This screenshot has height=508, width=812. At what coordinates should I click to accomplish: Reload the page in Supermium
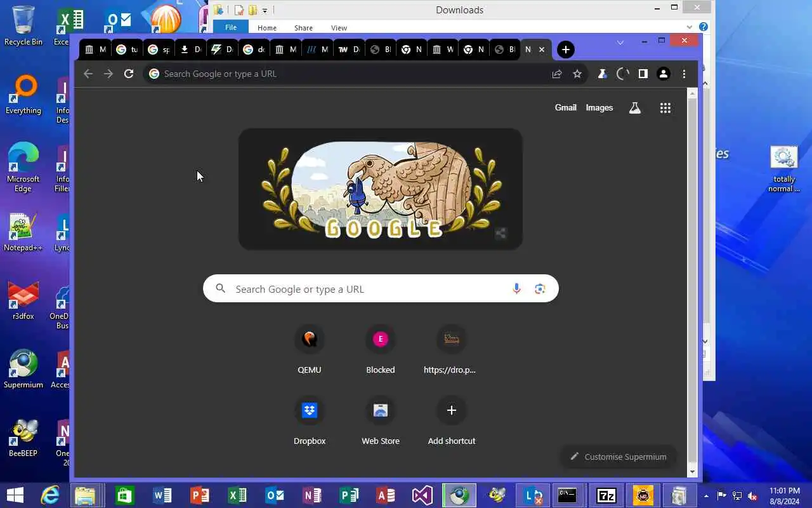[129, 74]
